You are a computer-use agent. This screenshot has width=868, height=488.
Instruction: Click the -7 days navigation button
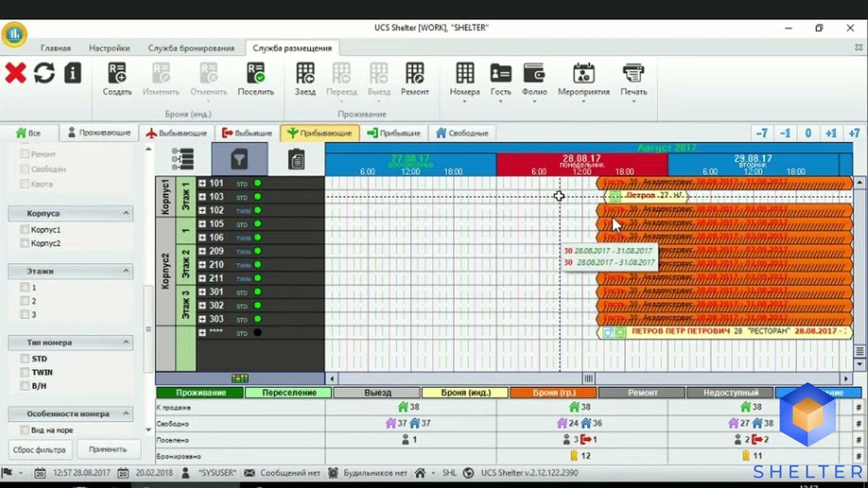762,133
